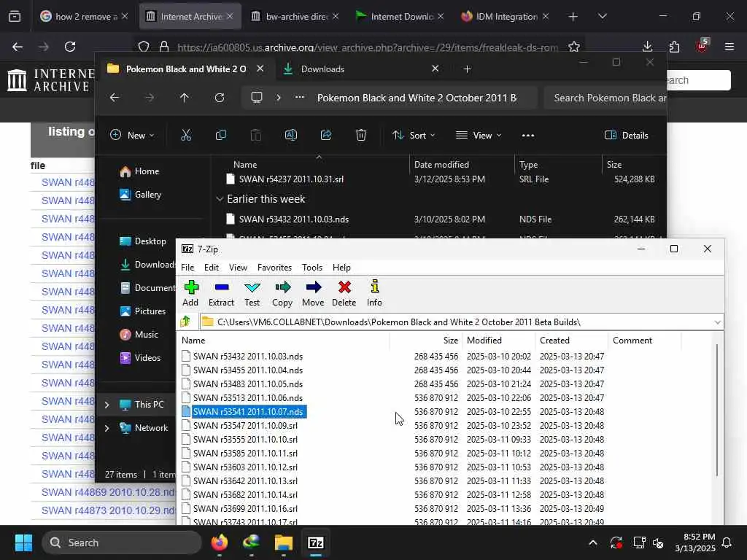Image resolution: width=747 pixels, height=560 pixels.
Task: Expand the Explorer breadcrumb ellipsis
Action: pos(300,98)
